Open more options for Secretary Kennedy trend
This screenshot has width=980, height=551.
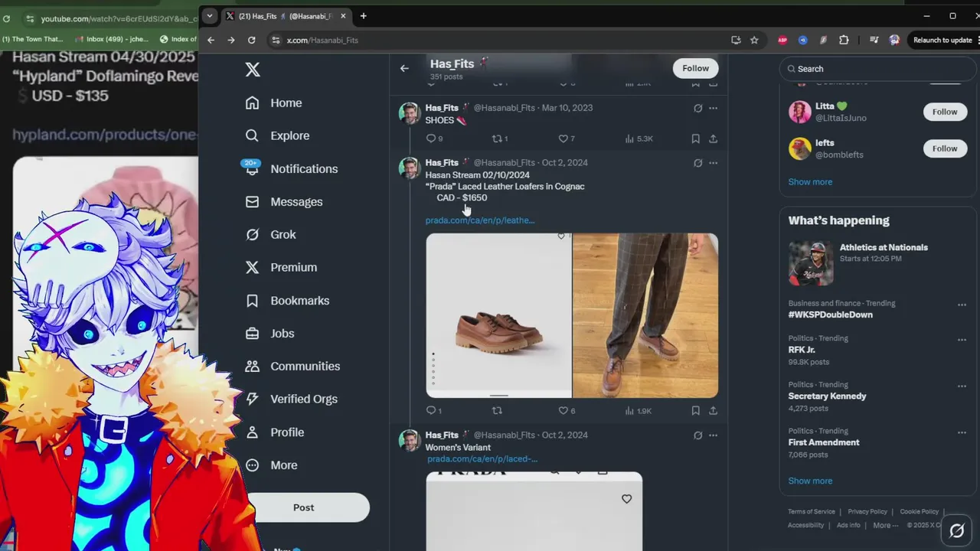pos(962,386)
